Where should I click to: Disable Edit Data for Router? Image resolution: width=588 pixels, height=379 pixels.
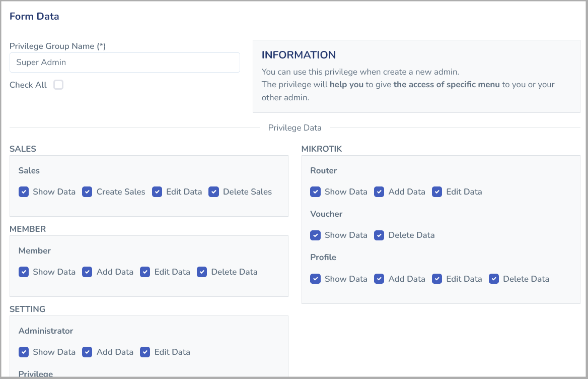[x=437, y=192]
